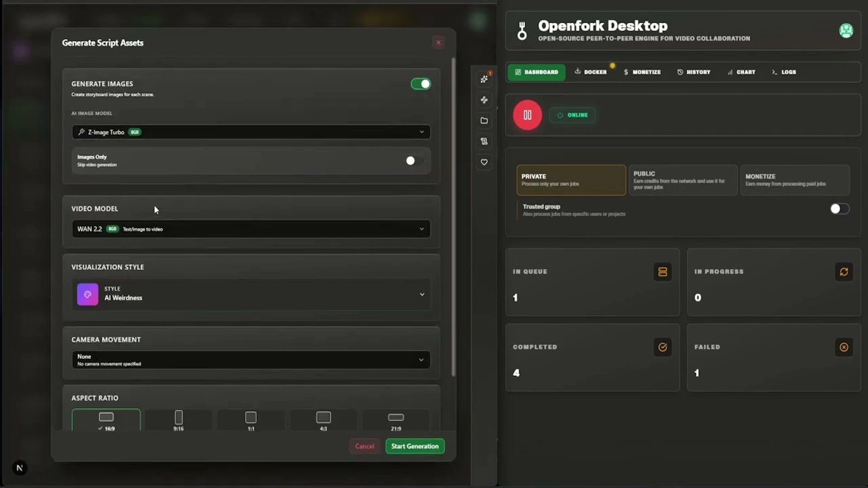Open the Video Model WAN 2.2 dropdown
The height and width of the screenshot is (488, 868).
(251, 229)
